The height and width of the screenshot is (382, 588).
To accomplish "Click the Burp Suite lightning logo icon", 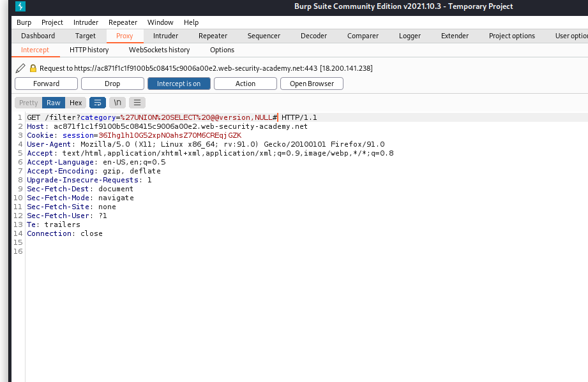I will (20, 6).
